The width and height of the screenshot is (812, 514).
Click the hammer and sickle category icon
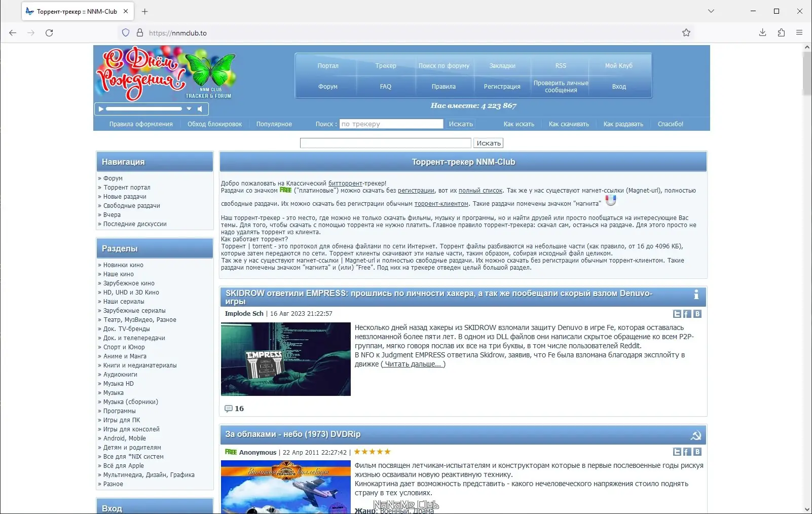pos(696,435)
